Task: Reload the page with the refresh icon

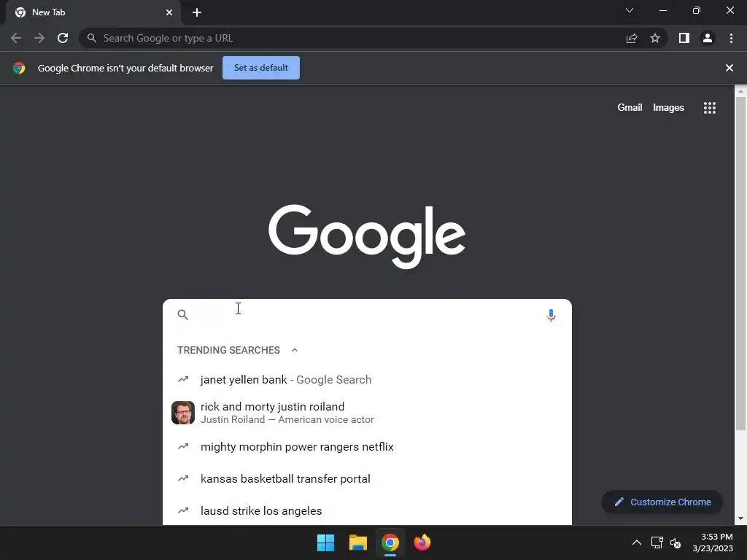Action: [x=63, y=38]
